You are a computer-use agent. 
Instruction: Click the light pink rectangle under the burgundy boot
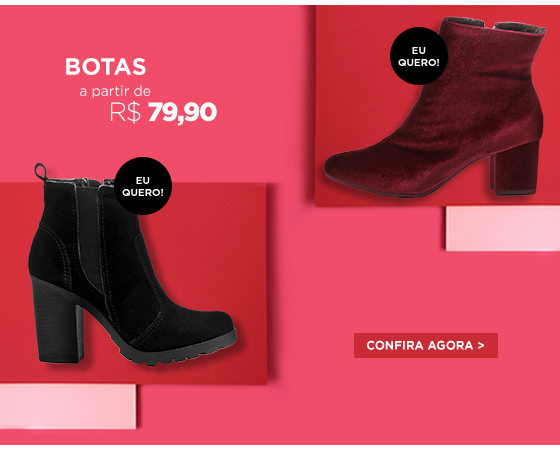503,228
